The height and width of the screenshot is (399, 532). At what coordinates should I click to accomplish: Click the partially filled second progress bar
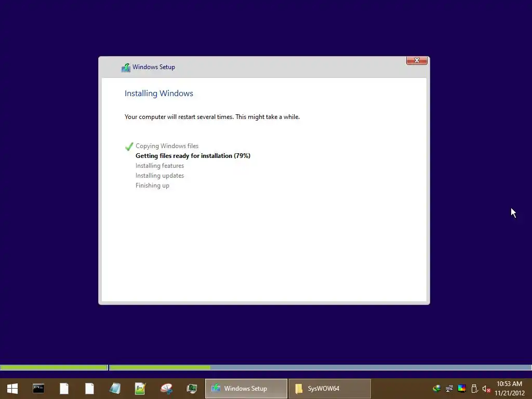pyautogui.click(x=320, y=367)
